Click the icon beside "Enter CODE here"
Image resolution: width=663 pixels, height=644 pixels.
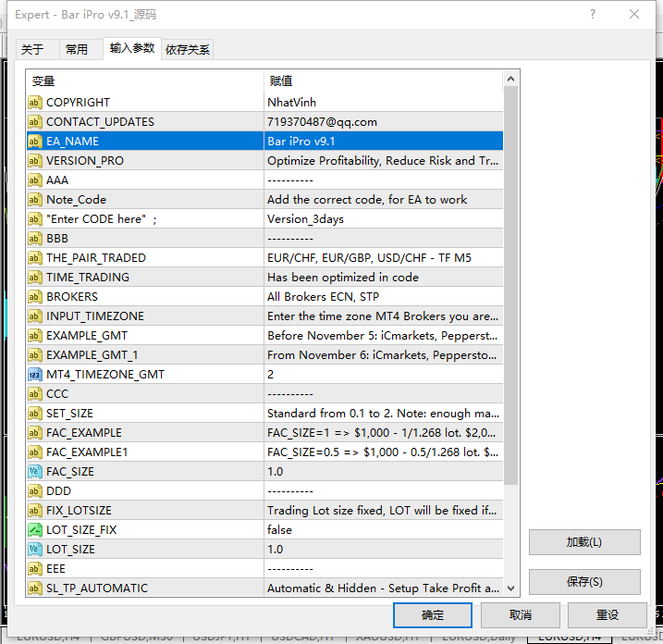click(35, 219)
